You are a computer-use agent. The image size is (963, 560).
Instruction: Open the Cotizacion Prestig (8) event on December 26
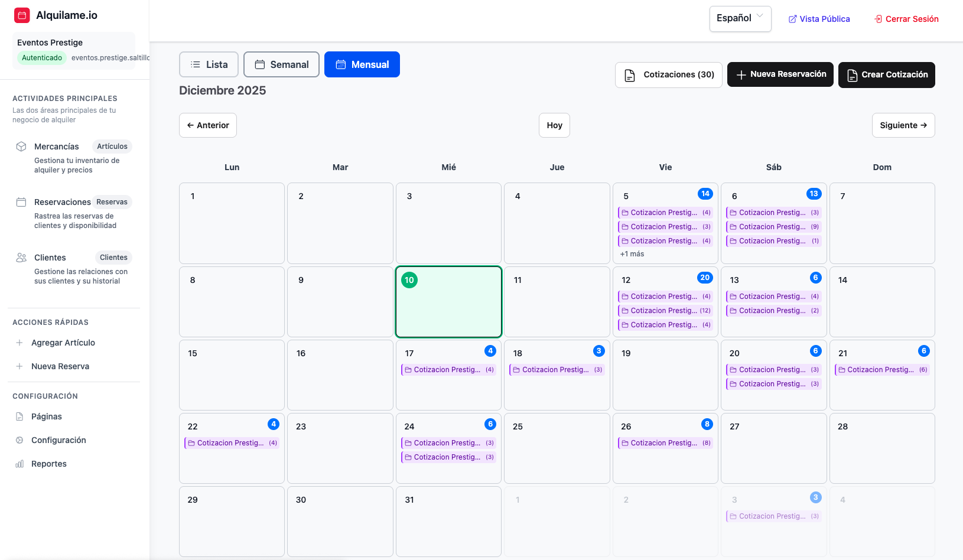click(x=665, y=443)
